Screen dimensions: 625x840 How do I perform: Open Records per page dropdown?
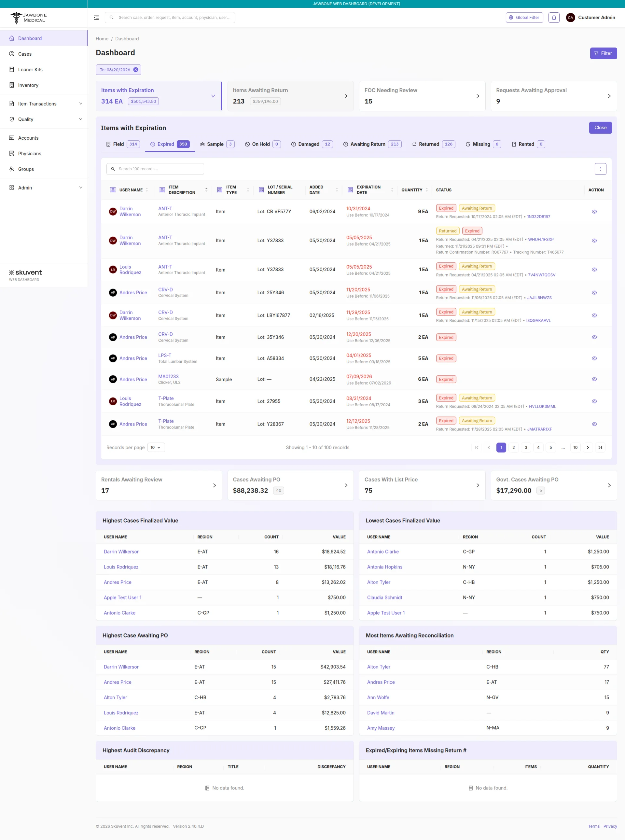pos(156,447)
